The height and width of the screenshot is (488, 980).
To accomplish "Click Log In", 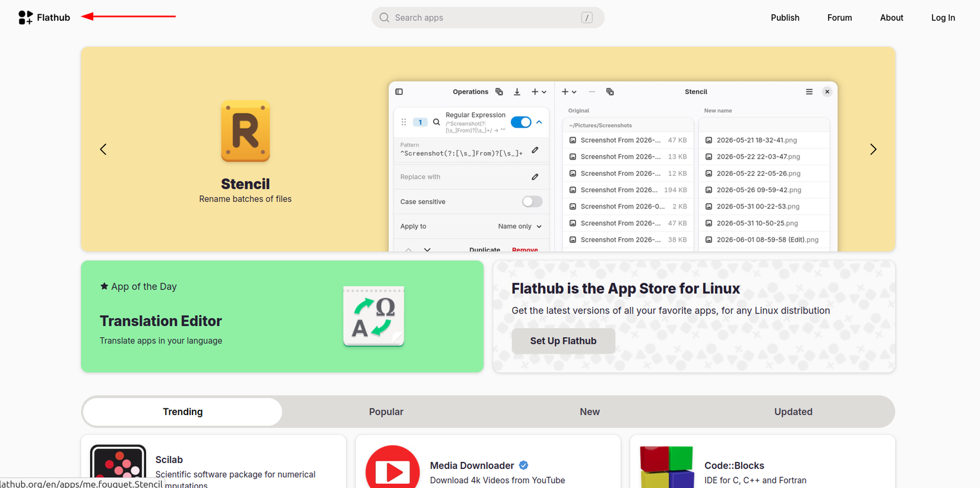I will point(943,18).
